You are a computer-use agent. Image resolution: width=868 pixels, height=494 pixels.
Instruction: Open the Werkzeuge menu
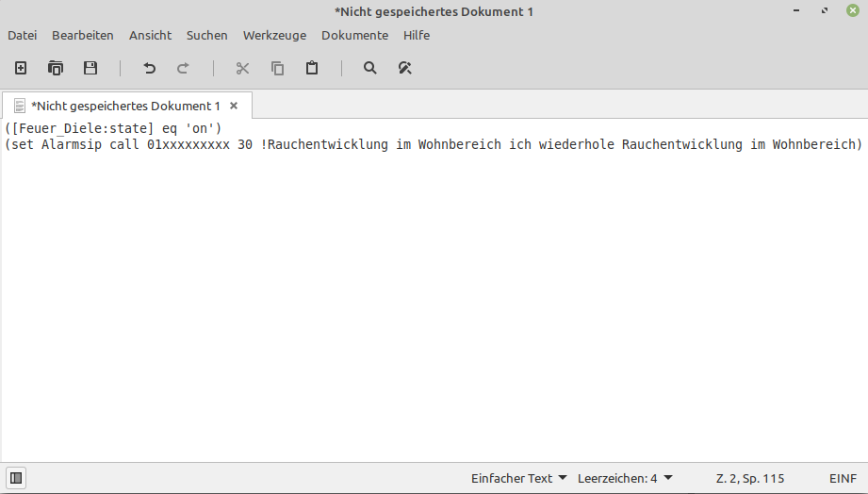point(274,35)
